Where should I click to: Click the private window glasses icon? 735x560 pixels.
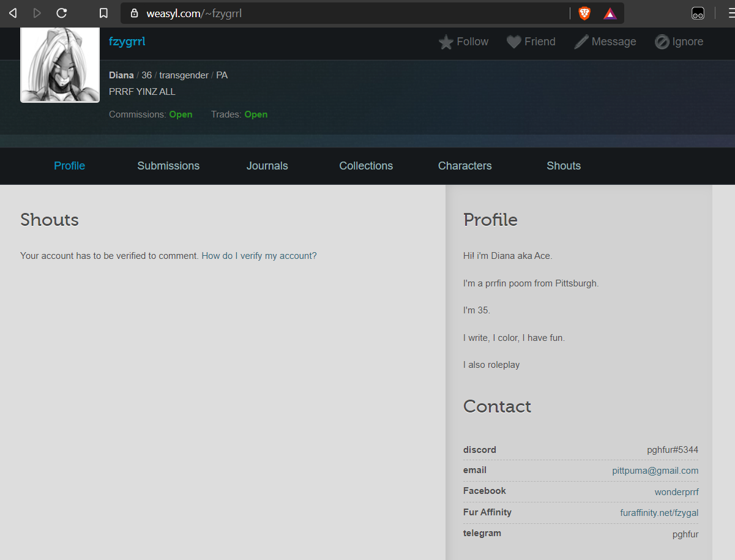698,13
